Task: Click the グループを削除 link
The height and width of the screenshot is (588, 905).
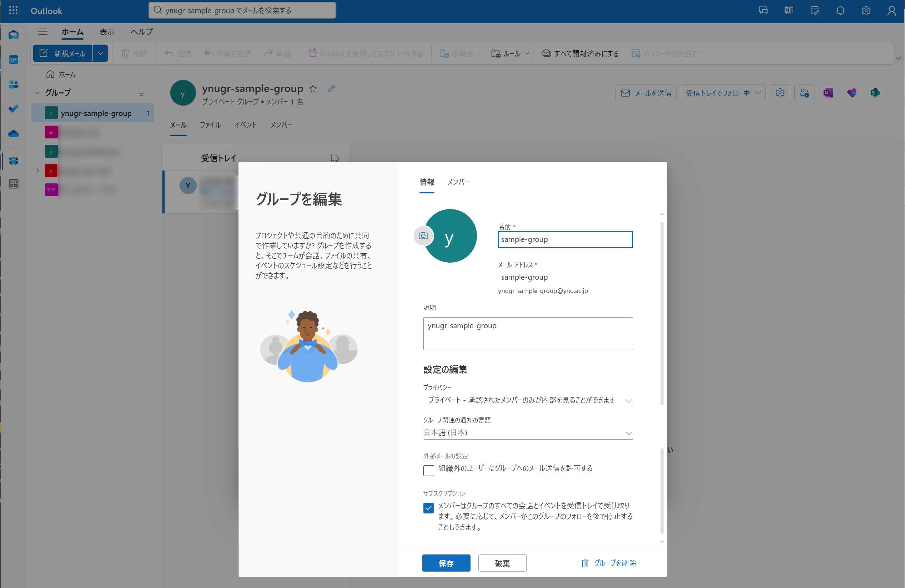Action: 609,563
